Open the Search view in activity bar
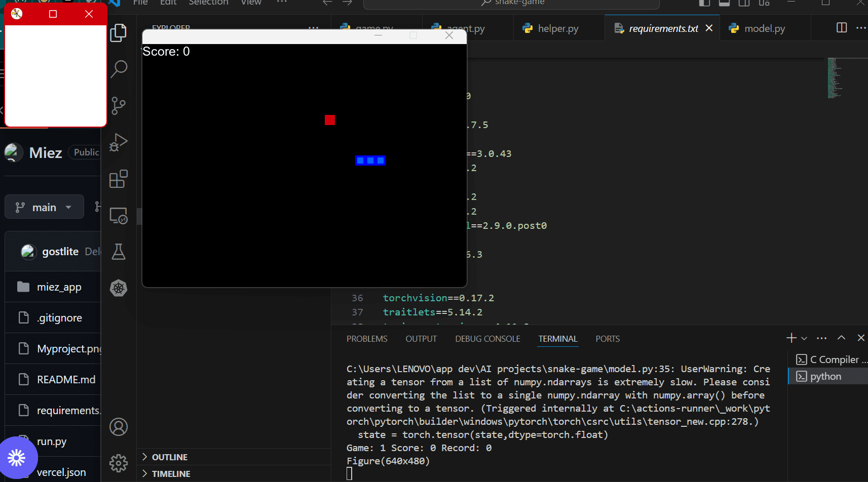The image size is (868, 482). pos(119,69)
